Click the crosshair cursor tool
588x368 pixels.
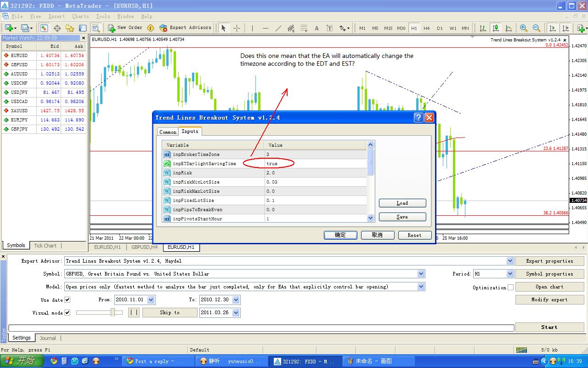[x=237, y=28]
